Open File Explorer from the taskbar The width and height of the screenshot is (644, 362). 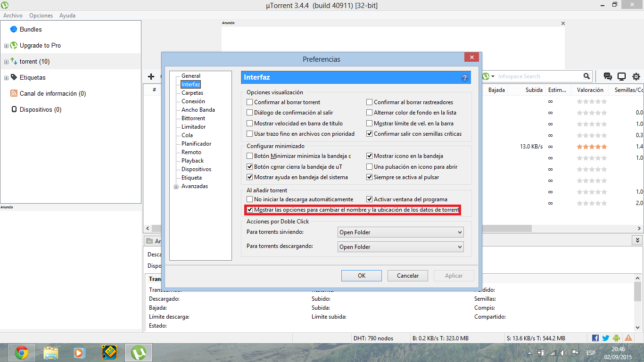point(51,353)
